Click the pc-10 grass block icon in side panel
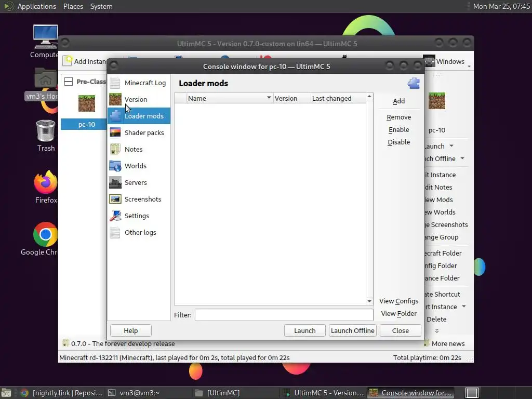The height and width of the screenshot is (399, 532). point(436,101)
